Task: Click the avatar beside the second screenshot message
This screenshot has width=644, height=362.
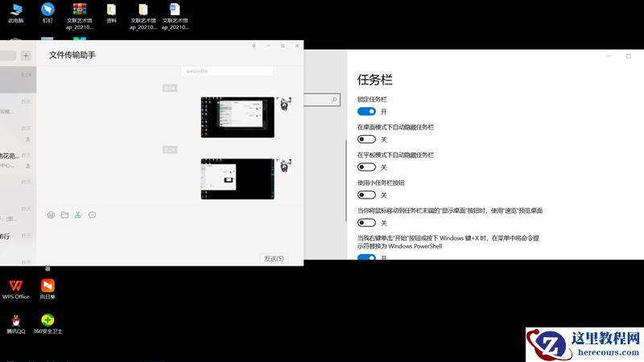Action: click(284, 166)
